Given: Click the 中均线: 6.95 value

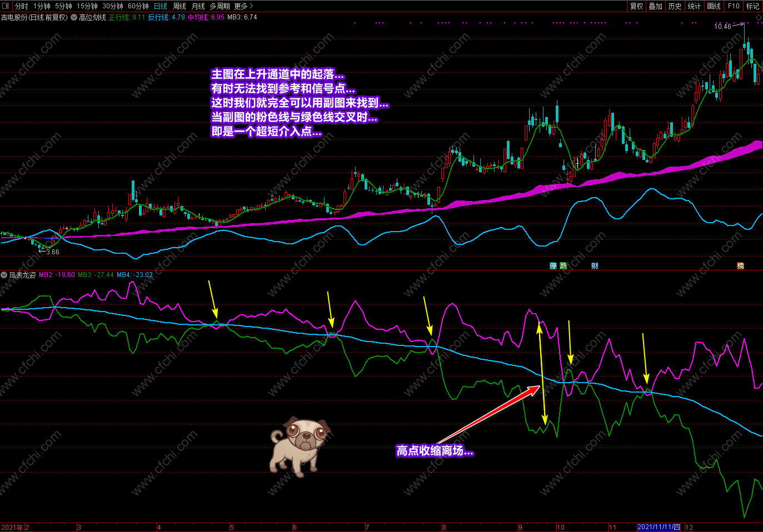Looking at the screenshot, I should pos(206,17).
